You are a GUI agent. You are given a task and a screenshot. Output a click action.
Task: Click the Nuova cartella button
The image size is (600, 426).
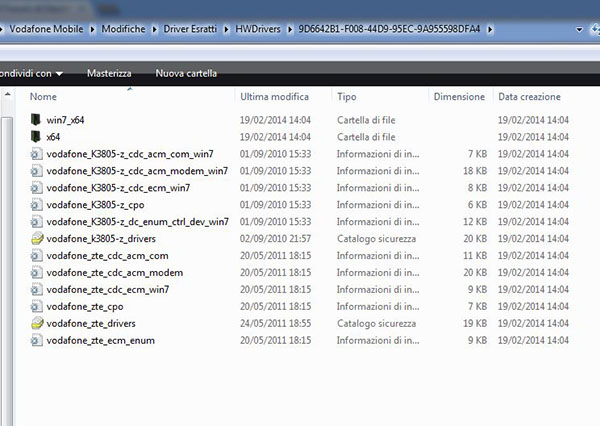click(186, 73)
